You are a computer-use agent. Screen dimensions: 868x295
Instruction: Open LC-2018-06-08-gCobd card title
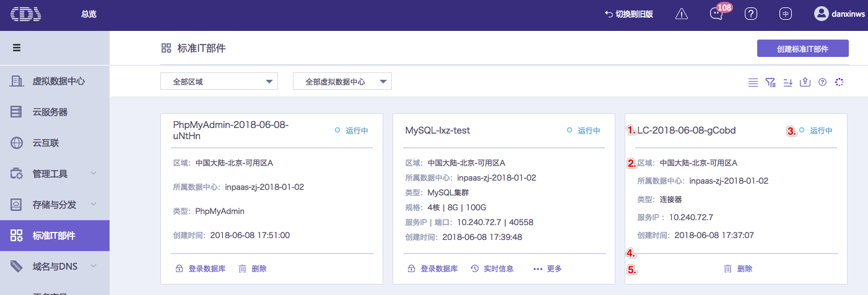[687, 130]
